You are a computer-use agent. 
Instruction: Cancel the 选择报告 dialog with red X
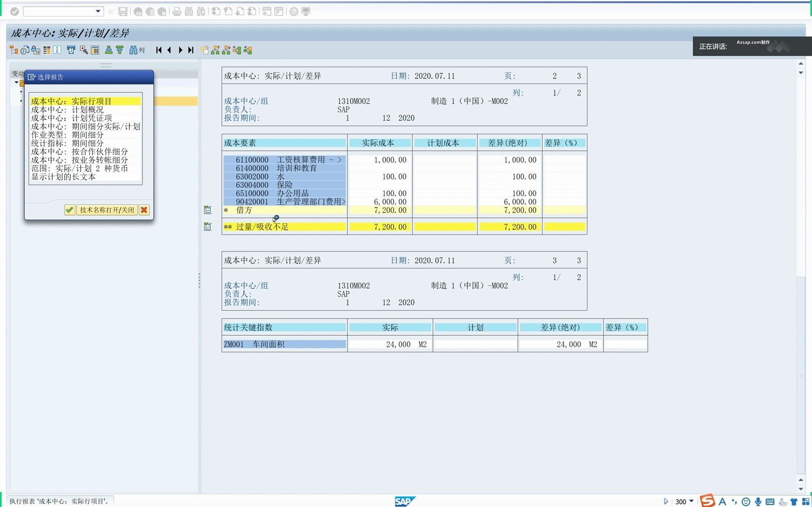point(144,210)
